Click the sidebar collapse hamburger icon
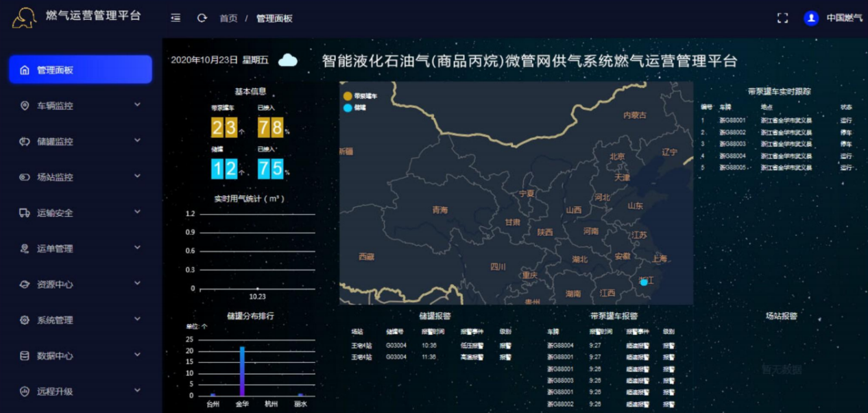868x413 pixels. (x=176, y=18)
